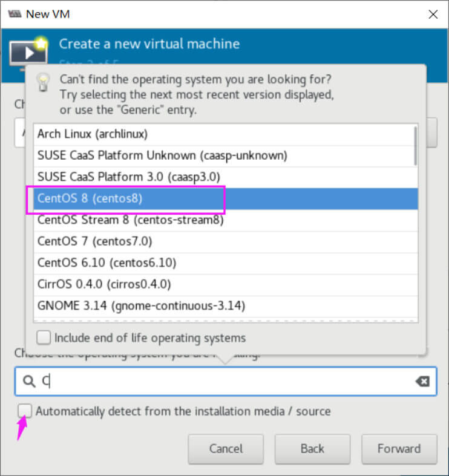
Task: Pick CentOS Stream 8 (centos-stream8)
Action: pos(226,220)
